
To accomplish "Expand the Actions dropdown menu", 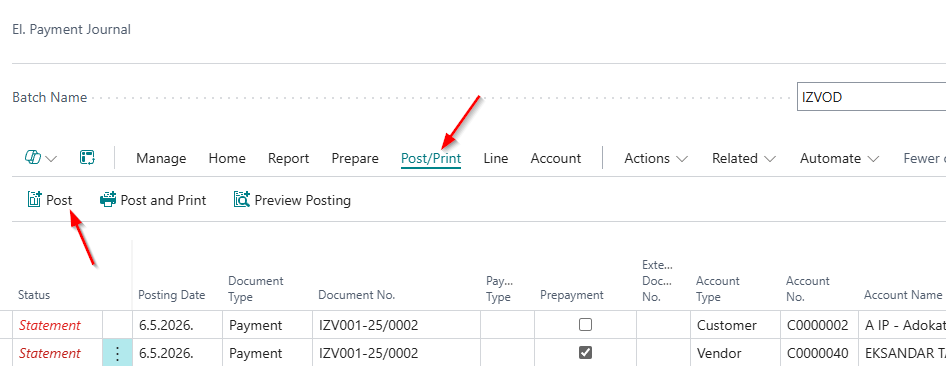I will [656, 159].
